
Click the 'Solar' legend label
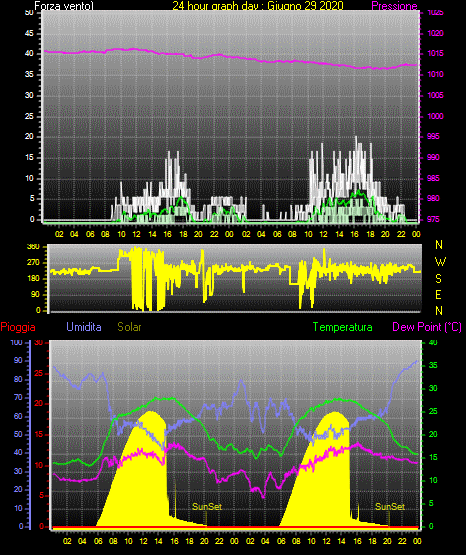point(130,327)
